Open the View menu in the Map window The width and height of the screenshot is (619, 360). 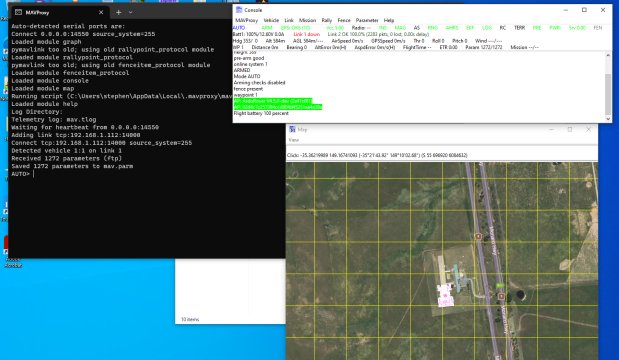[294, 140]
